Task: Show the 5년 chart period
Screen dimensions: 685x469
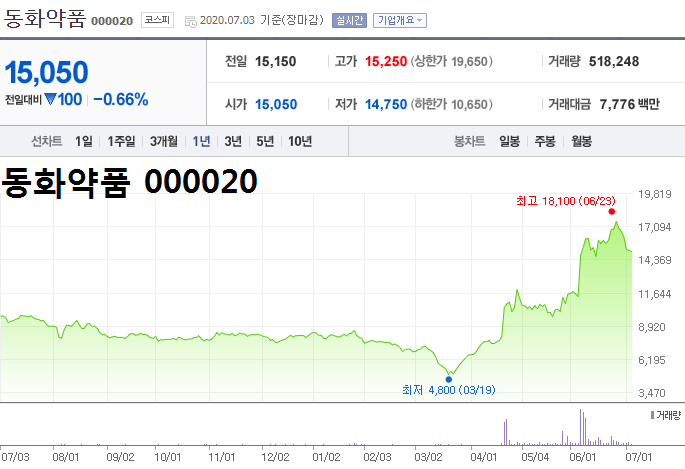Action: 265,141
